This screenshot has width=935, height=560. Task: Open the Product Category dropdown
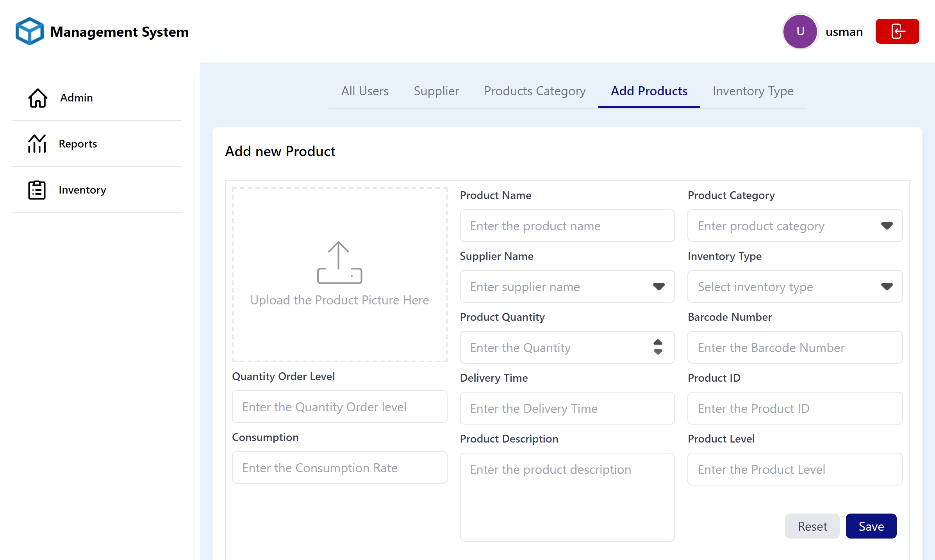[887, 226]
